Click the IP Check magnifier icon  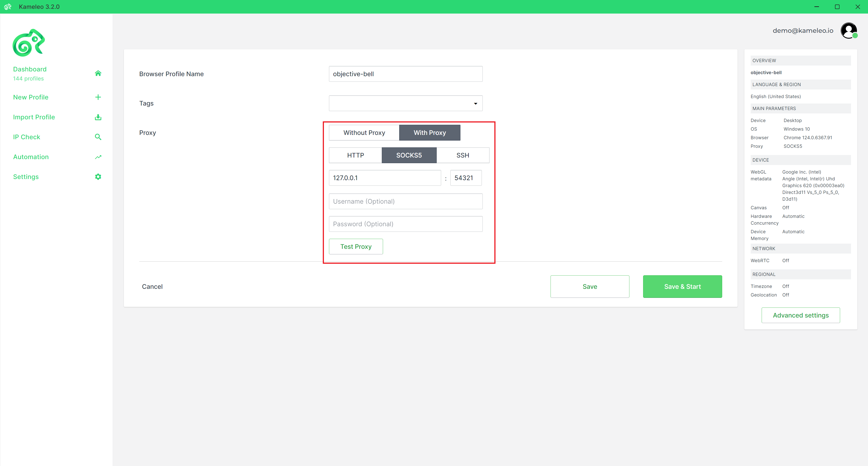(98, 137)
